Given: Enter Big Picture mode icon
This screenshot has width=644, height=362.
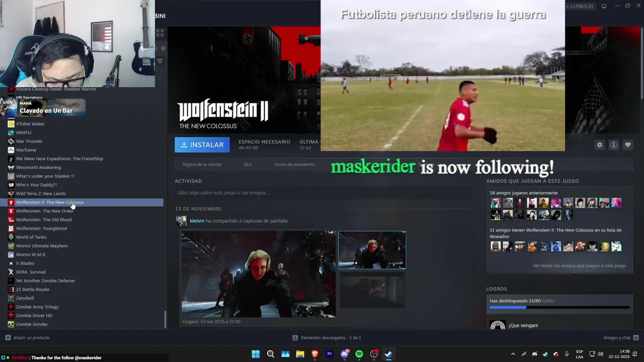Looking at the screenshot, I should 604,6.
